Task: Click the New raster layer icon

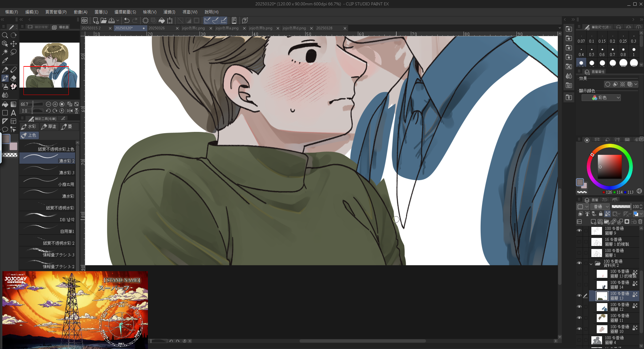Action: (593, 221)
